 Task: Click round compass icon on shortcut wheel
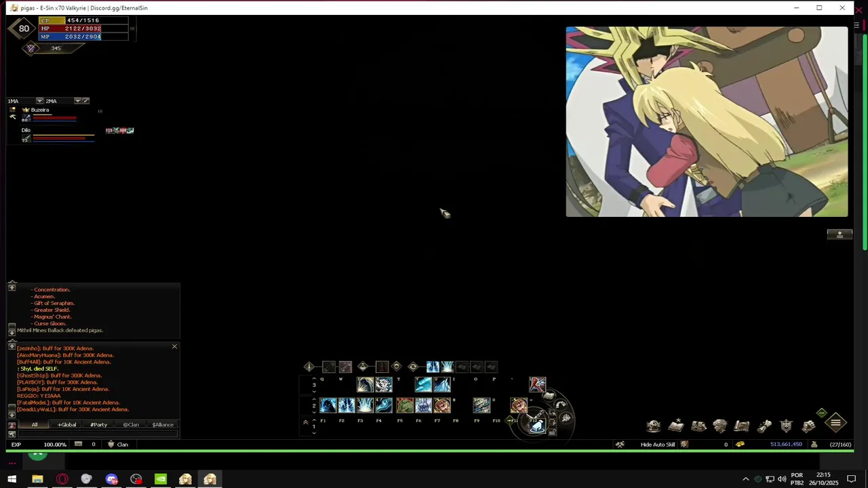point(566,418)
